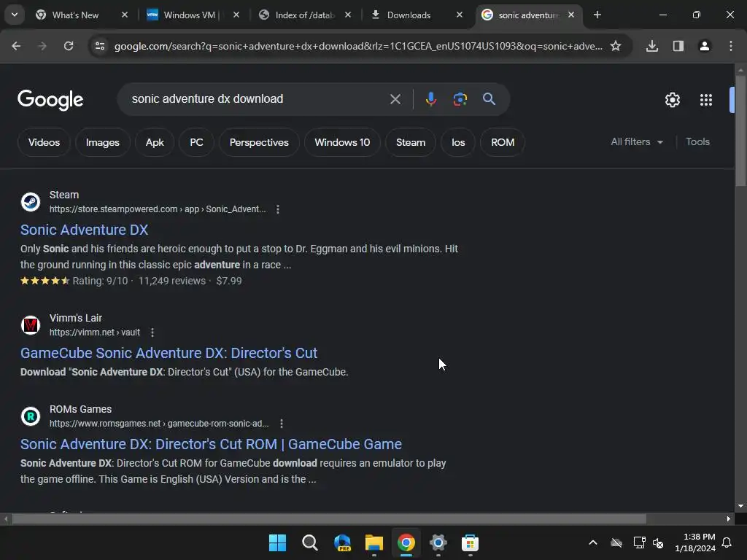Close the Index of /datab tab
Viewport: 747px width, 560px height.
pyautogui.click(x=348, y=15)
